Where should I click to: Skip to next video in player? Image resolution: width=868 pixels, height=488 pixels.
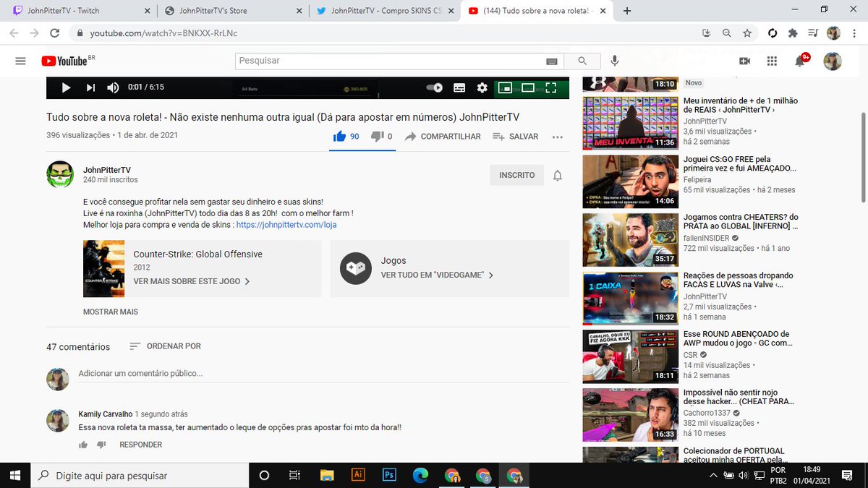click(90, 87)
